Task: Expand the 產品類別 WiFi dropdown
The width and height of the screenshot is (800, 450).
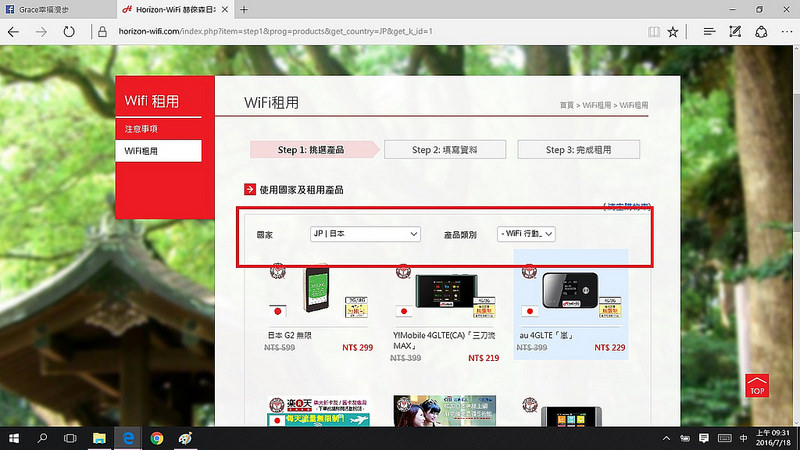Action: [526, 234]
